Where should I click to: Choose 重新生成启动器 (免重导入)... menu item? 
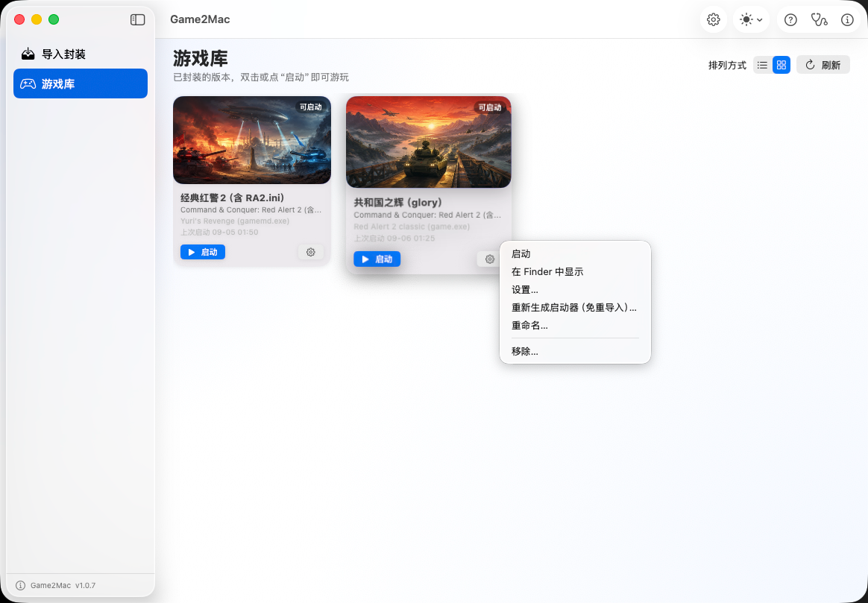tap(575, 308)
